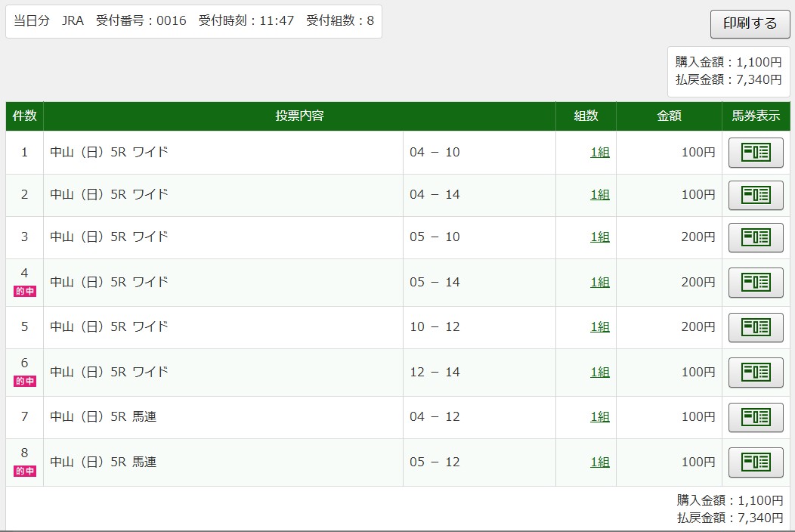The height and width of the screenshot is (532, 795).
Task: Display ticket for row 5 (10-12)
Action: point(755,327)
